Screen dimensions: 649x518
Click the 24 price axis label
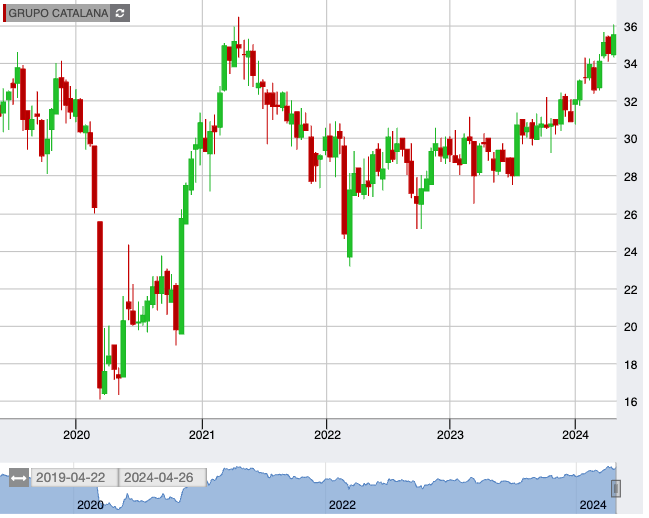pos(631,252)
